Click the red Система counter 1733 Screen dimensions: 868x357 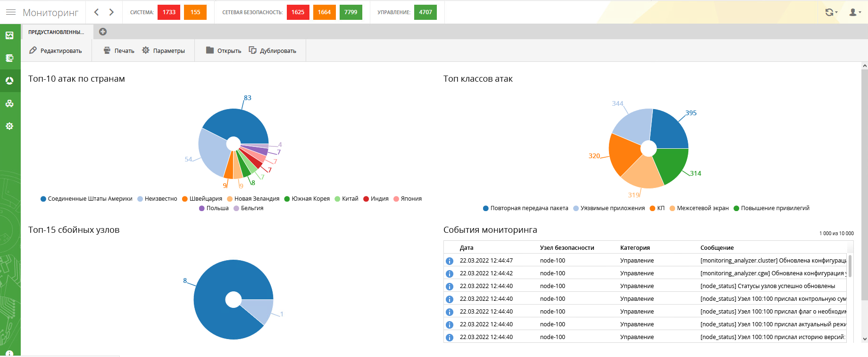169,12
